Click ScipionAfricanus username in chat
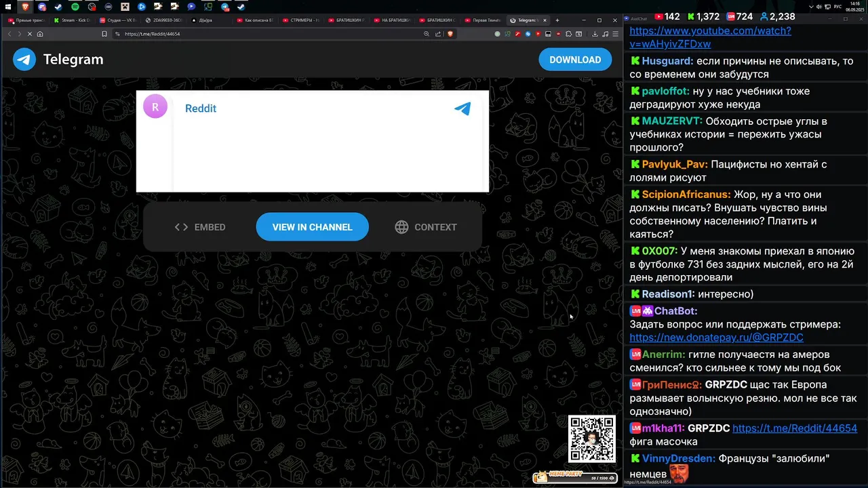The width and height of the screenshot is (868, 488). [x=686, y=195]
